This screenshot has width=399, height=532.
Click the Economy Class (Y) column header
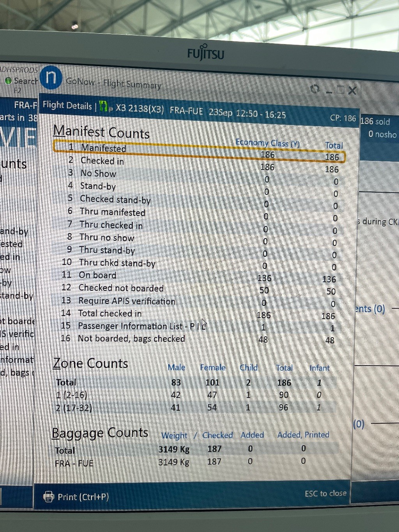[x=267, y=143]
